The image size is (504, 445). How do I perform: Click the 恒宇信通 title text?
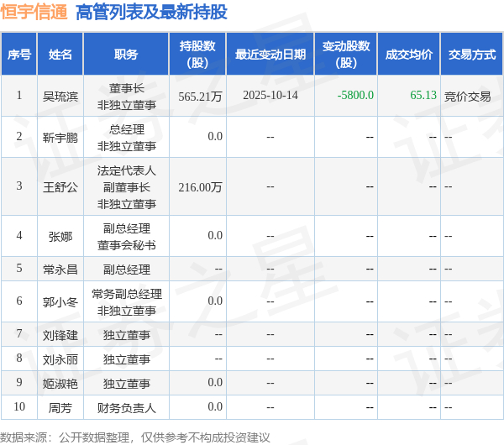34,12
